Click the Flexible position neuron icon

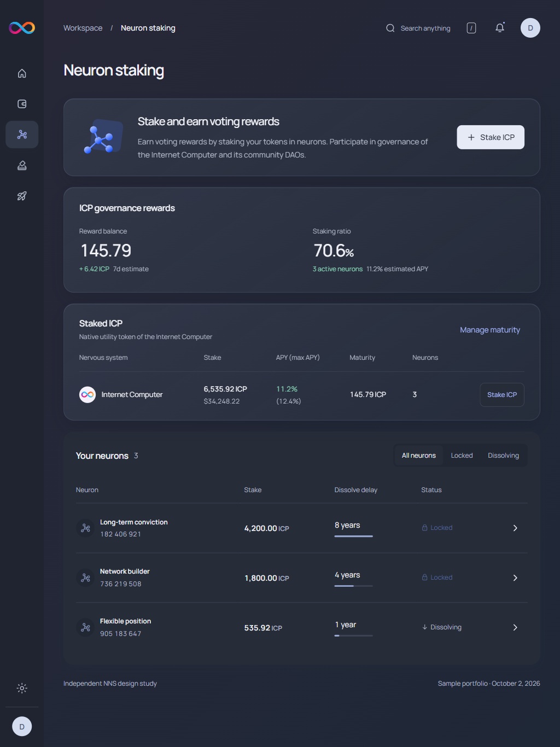coord(86,628)
